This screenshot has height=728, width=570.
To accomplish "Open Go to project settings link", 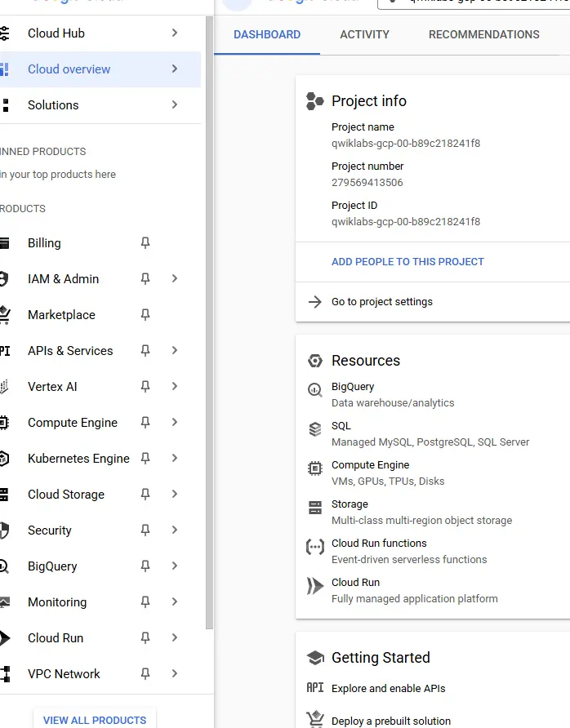I will pos(382,302).
